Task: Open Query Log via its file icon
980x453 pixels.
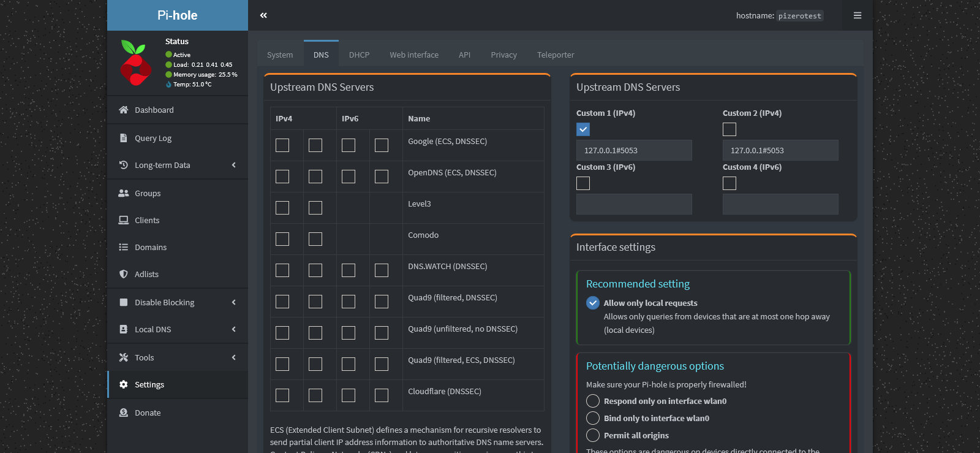Action: 123,138
